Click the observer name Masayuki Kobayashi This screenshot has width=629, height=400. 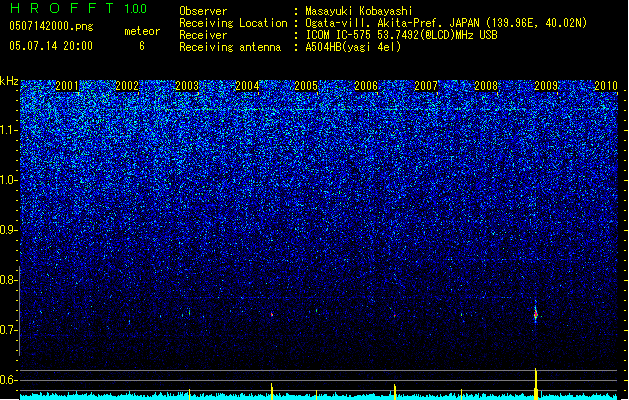(359, 11)
